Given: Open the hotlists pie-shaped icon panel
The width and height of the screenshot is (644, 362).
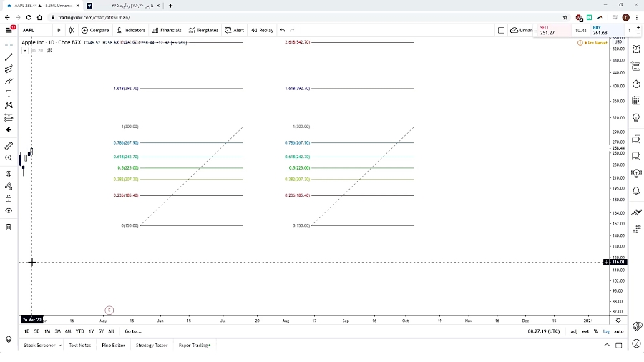Looking at the screenshot, I should tap(636, 84).
